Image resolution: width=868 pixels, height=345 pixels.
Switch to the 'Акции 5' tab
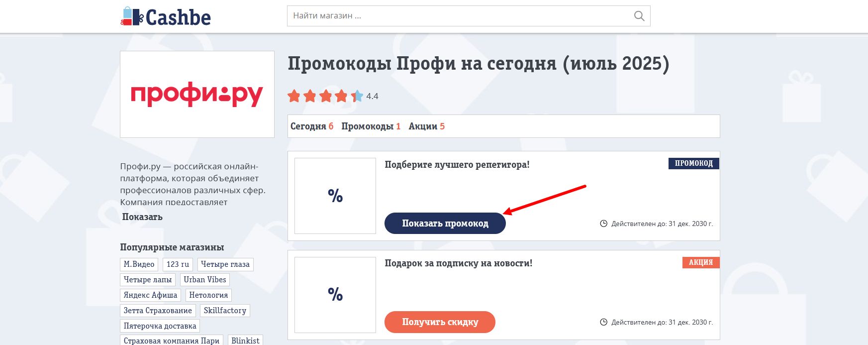pos(427,126)
